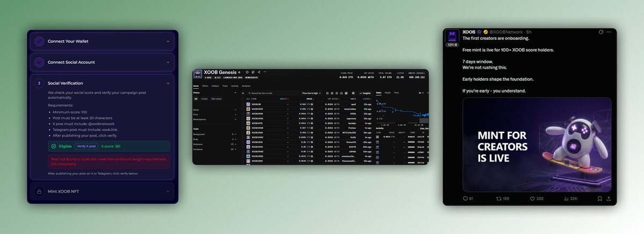Filter status to Not Listed
Image resolution: width=644 pixels, height=234 pixels.
(216, 98)
